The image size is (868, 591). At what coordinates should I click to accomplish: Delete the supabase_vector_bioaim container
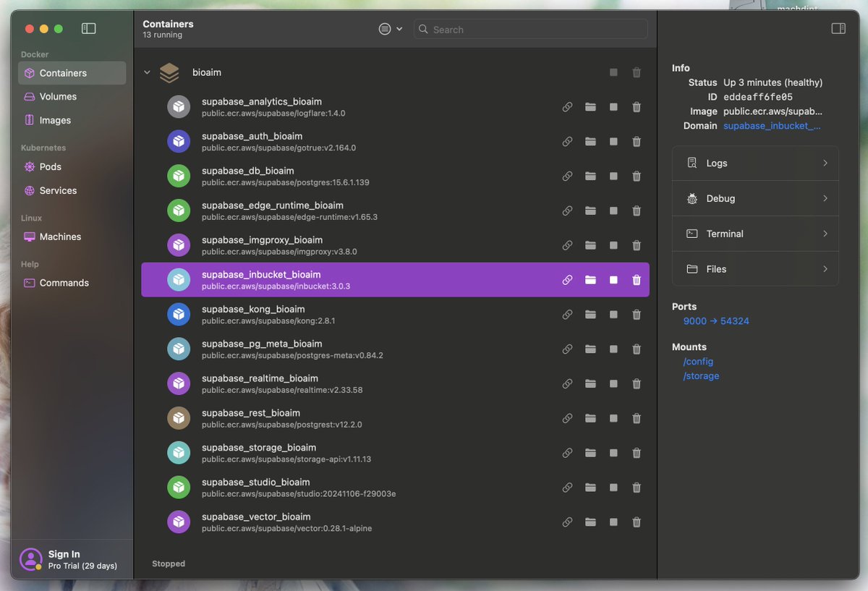(x=637, y=522)
